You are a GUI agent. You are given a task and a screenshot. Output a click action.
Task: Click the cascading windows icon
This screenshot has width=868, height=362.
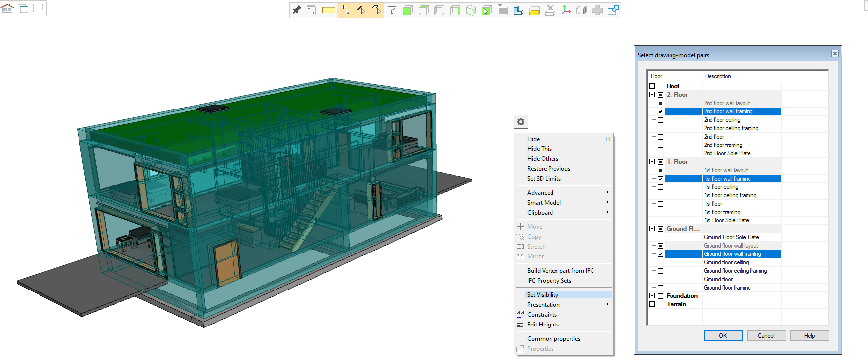(x=23, y=8)
